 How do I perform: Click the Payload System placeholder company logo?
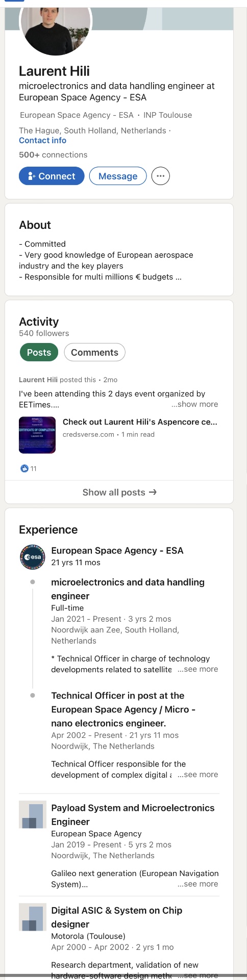pos(32,814)
